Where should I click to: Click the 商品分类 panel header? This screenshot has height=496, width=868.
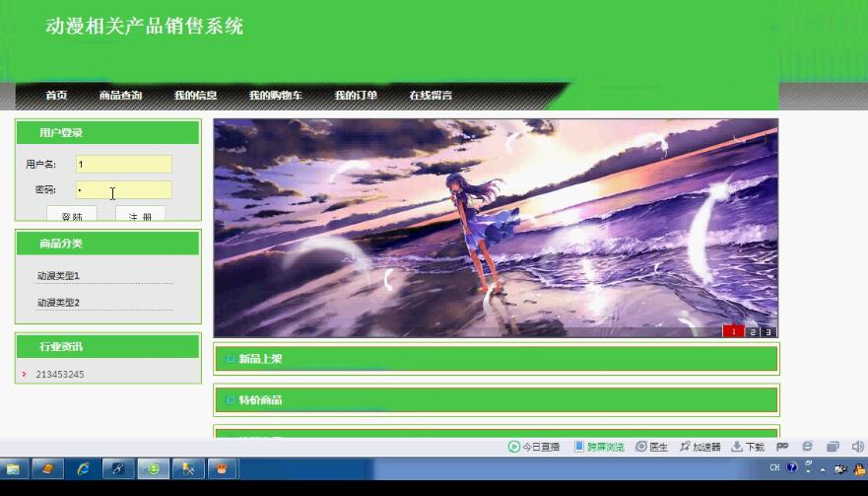click(108, 243)
